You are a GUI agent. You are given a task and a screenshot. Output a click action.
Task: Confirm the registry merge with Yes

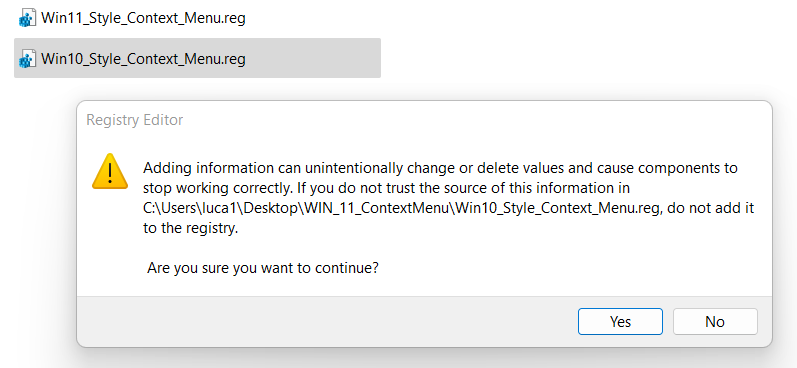click(620, 321)
